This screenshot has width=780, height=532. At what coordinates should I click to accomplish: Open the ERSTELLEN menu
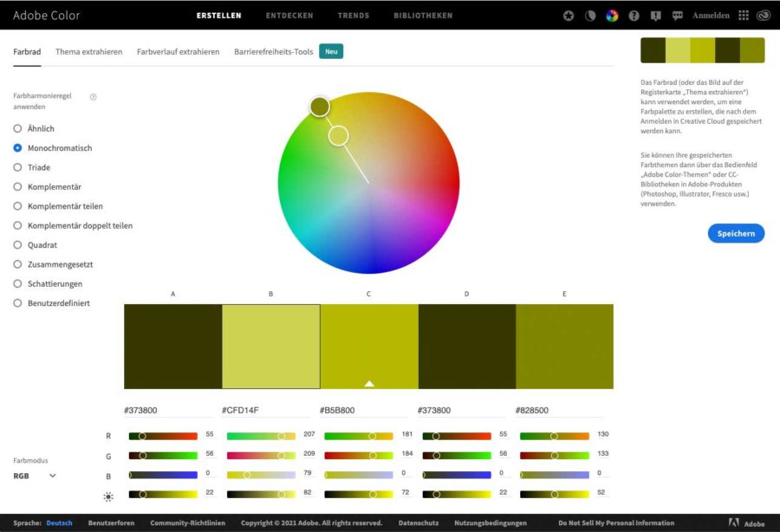pos(219,16)
